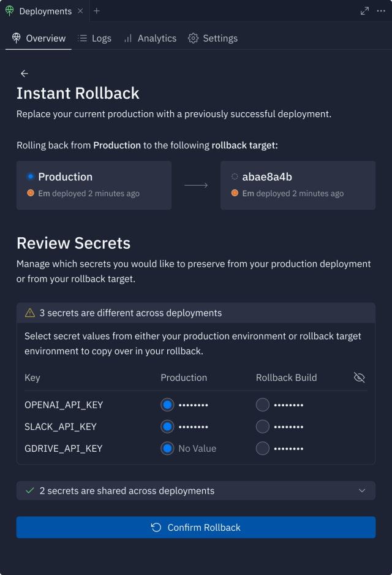Open a new tab with the plus icon
The width and height of the screenshot is (392, 575).
97,10
